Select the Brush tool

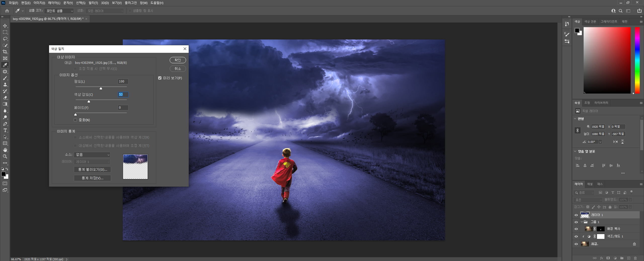pyautogui.click(x=5, y=78)
